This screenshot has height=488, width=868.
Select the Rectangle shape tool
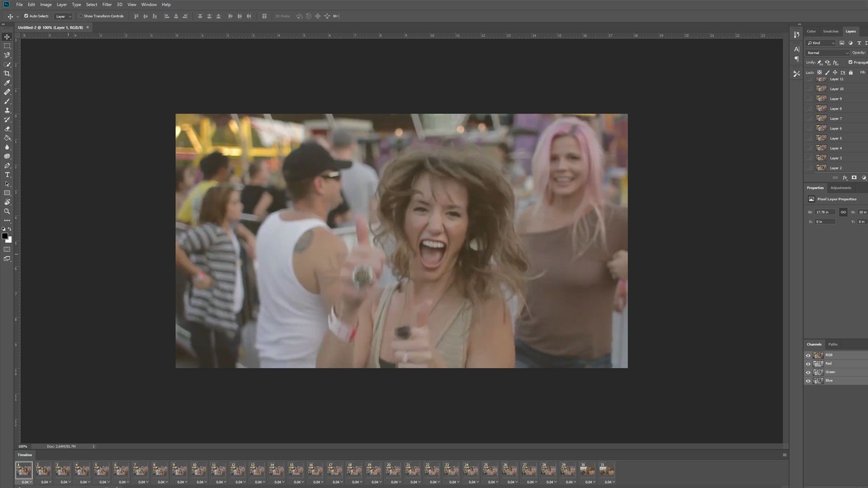click(x=7, y=193)
